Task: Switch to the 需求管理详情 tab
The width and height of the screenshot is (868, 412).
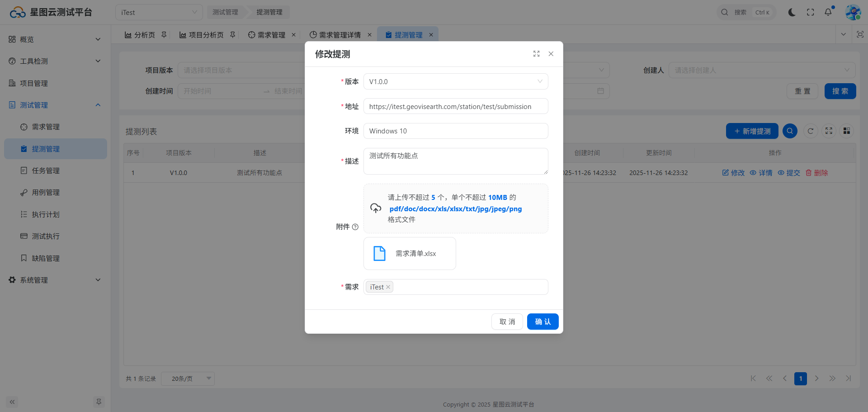Action: pyautogui.click(x=340, y=35)
